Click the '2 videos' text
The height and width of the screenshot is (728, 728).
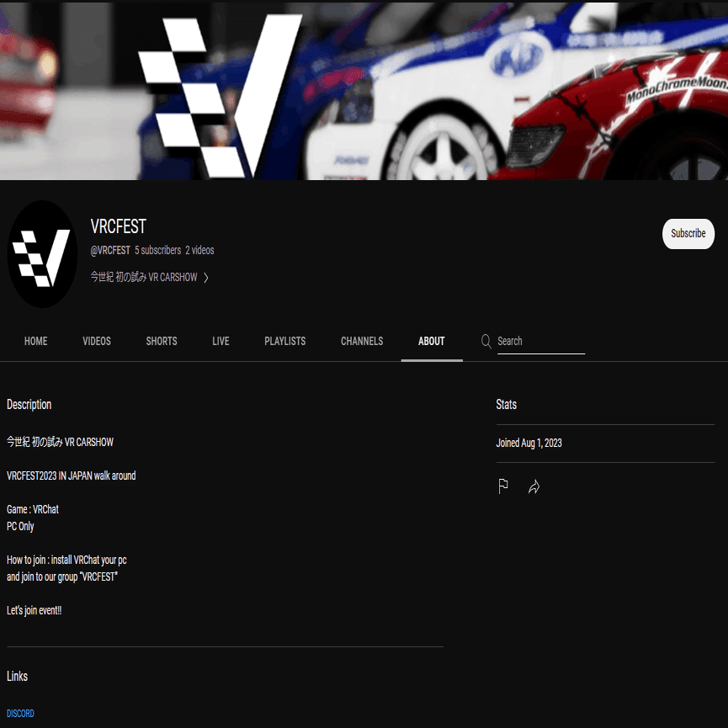(199, 250)
